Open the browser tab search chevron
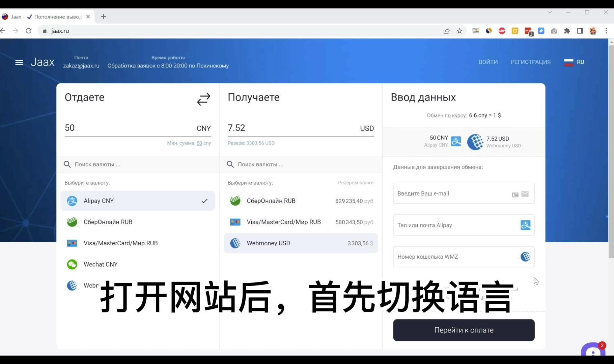 pos(550,12)
